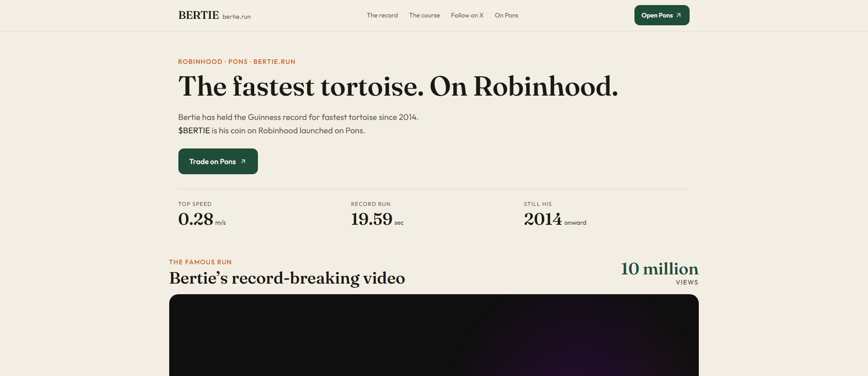This screenshot has width=868, height=376.
Task: Click the Open Pons button
Action: (x=662, y=15)
